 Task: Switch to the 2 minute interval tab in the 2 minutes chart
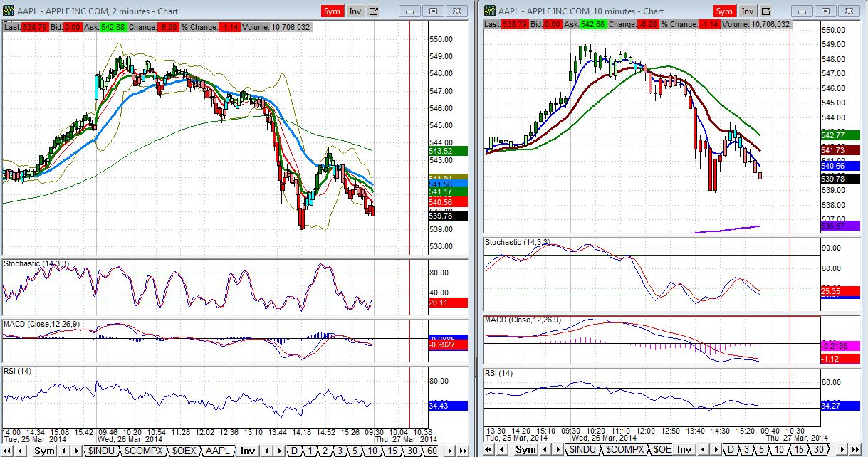325,451
